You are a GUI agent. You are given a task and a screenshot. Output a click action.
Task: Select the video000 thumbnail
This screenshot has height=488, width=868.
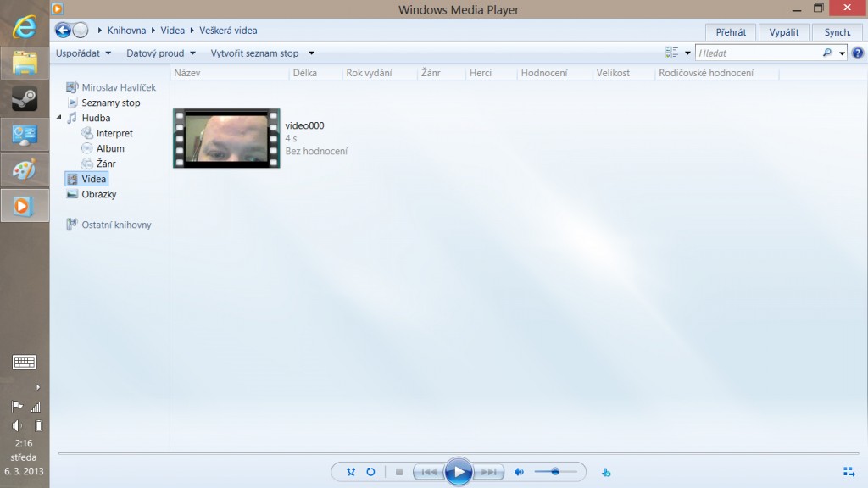click(226, 138)
